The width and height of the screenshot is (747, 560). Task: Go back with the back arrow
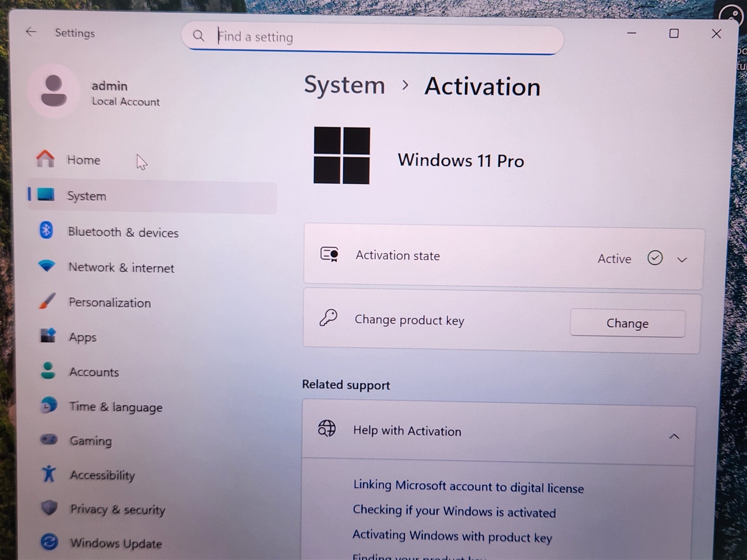click(x=31, y=32)
